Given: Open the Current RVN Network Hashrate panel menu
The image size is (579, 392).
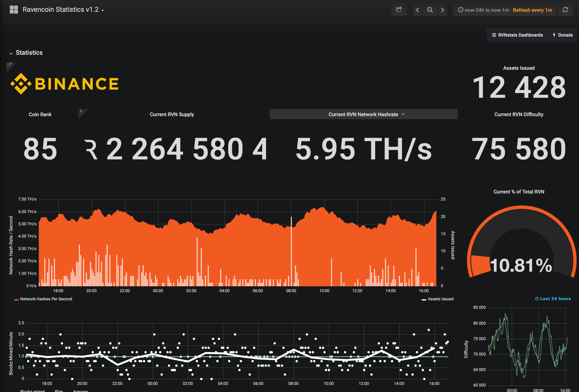Looking at the screenshot, I should point(363,114).
